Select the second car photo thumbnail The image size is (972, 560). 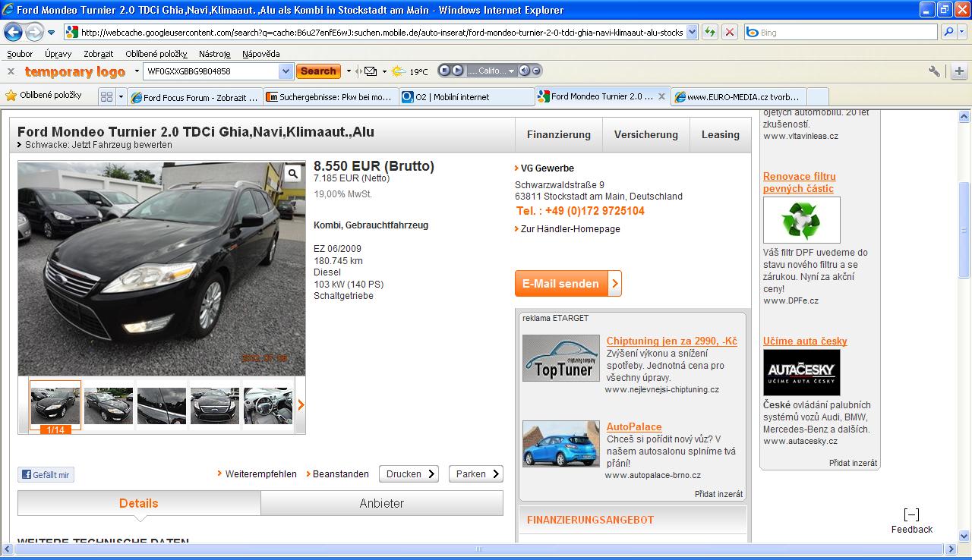tap(109, 406)
